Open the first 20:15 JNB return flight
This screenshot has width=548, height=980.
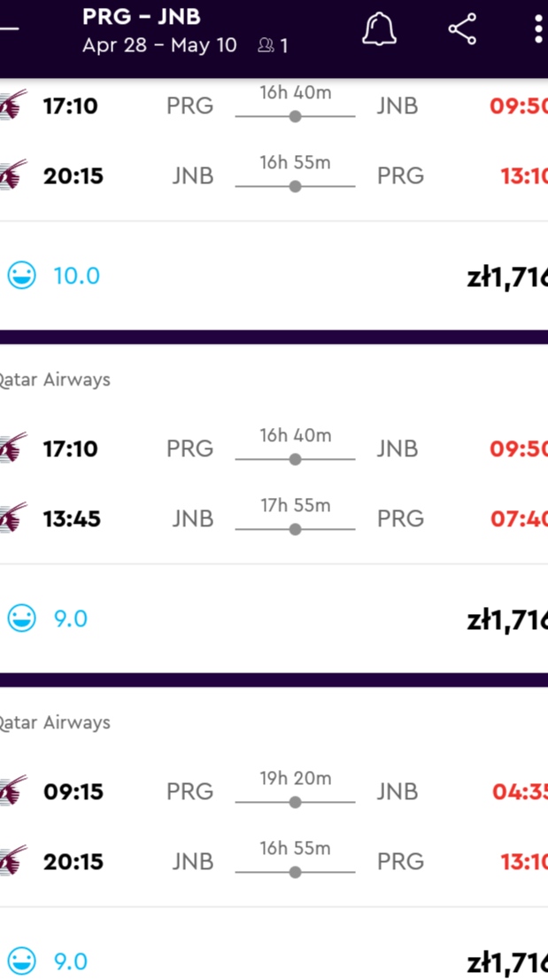(x=274, y=175)
